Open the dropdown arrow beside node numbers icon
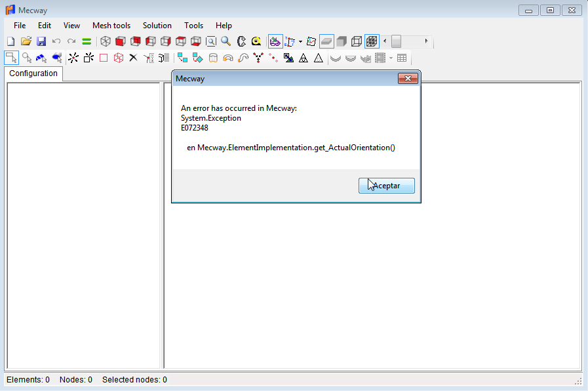 (300, 41)
